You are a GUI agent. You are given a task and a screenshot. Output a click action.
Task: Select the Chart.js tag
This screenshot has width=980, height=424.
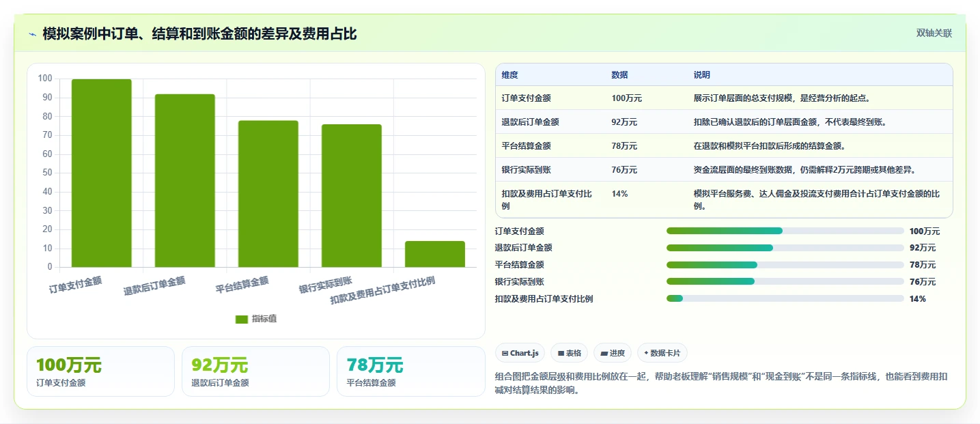[520, 353]
